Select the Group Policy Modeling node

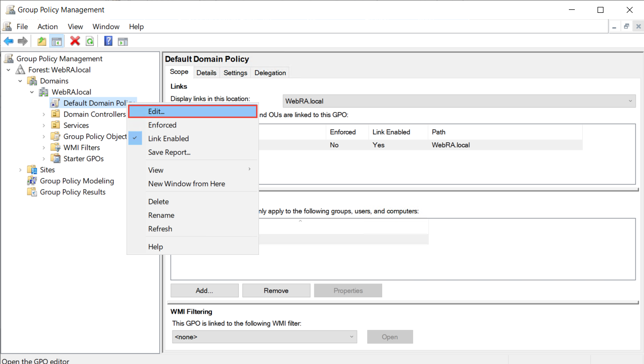coord(77,181)
